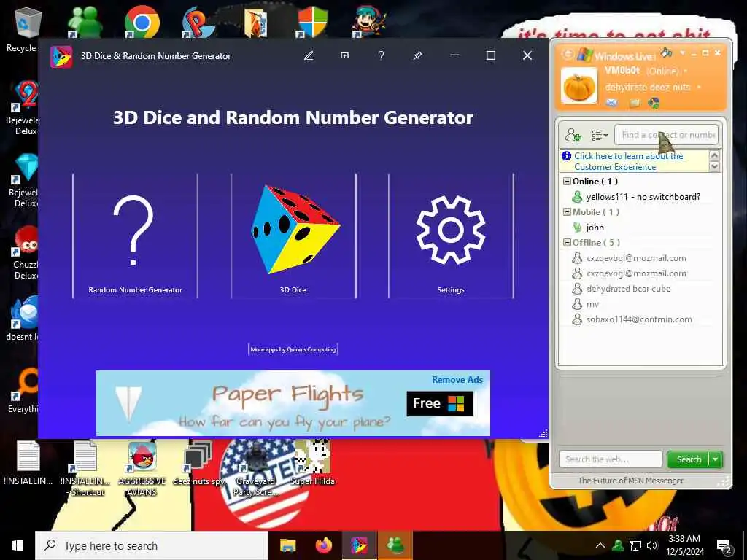Click the Add a contact icon in Messenger
The image size is (747, 560).
point(573,135)
